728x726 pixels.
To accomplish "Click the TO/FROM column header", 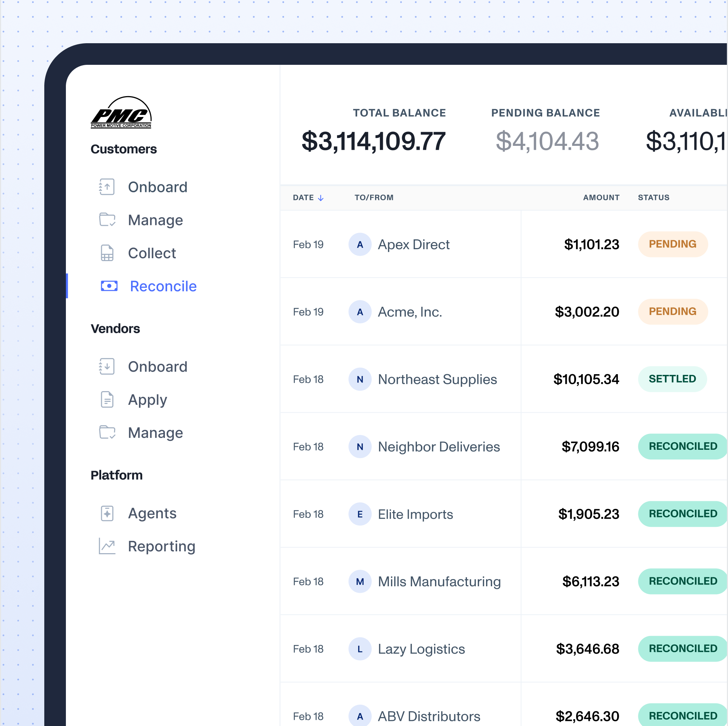I will coord(374,197).
